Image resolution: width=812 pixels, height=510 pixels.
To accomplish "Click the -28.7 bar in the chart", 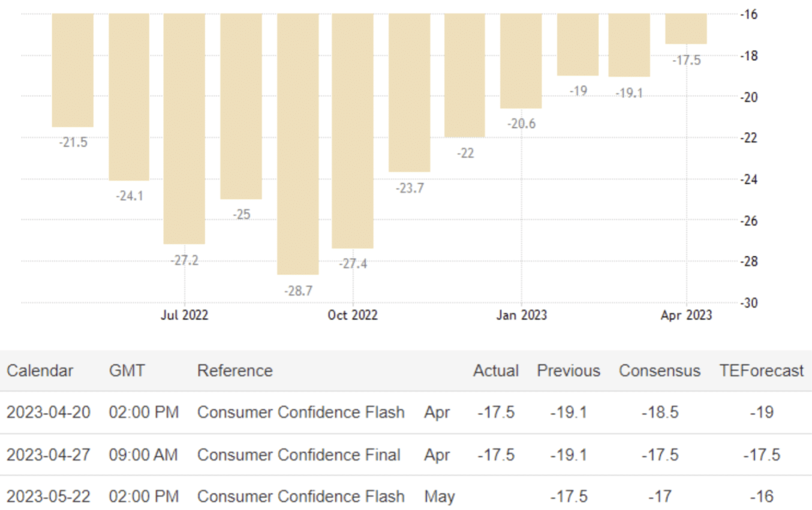I will [297, 144].
